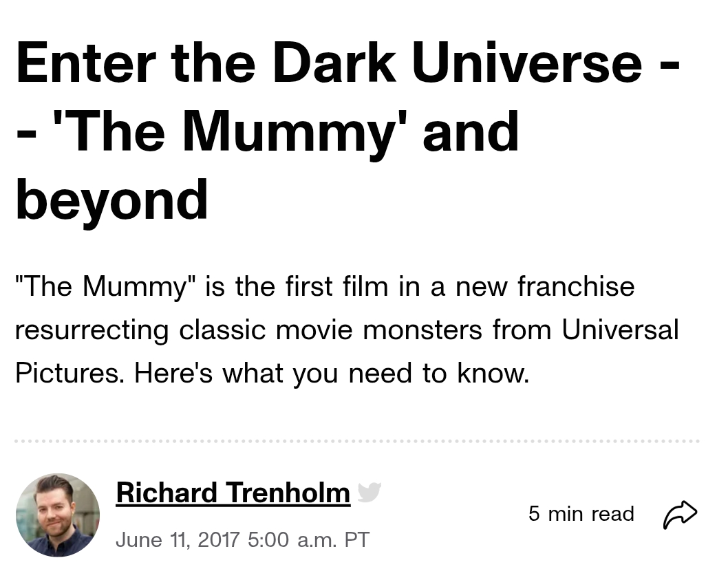Click the share arrow icon
The image size is (728, 580).
680,514
